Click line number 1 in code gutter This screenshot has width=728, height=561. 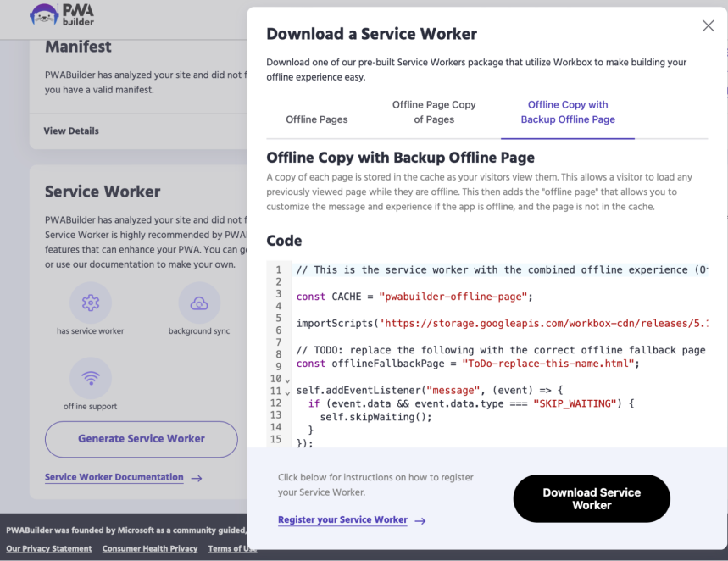(279, 269)
